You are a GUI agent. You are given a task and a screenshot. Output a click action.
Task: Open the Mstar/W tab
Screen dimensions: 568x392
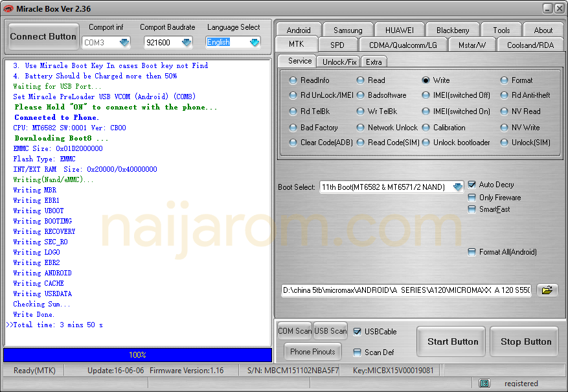pos(472,45)
